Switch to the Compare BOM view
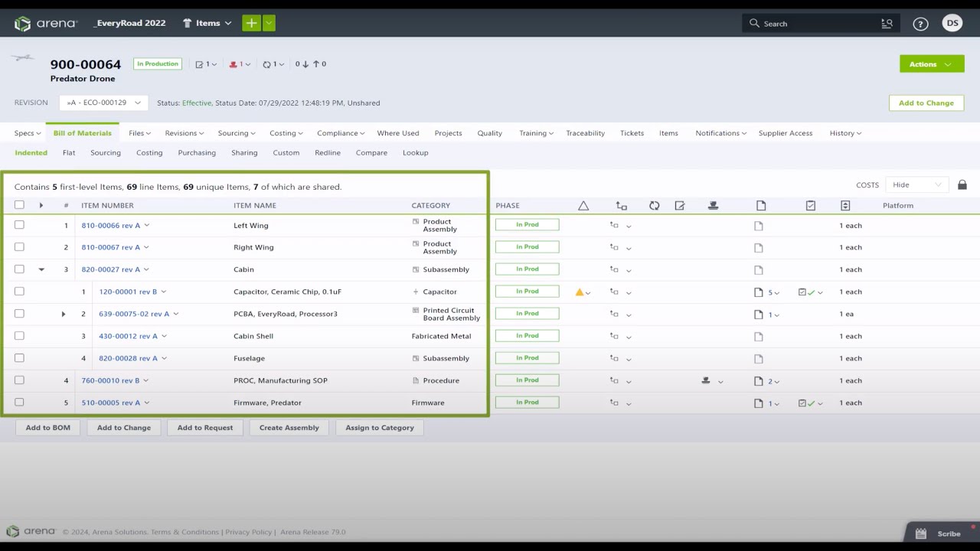This screenshot has width=980, height=551. [x=371, y=152]
